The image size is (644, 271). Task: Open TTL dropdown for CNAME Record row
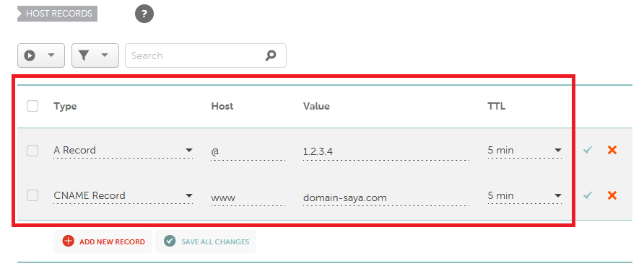(524, 195)
